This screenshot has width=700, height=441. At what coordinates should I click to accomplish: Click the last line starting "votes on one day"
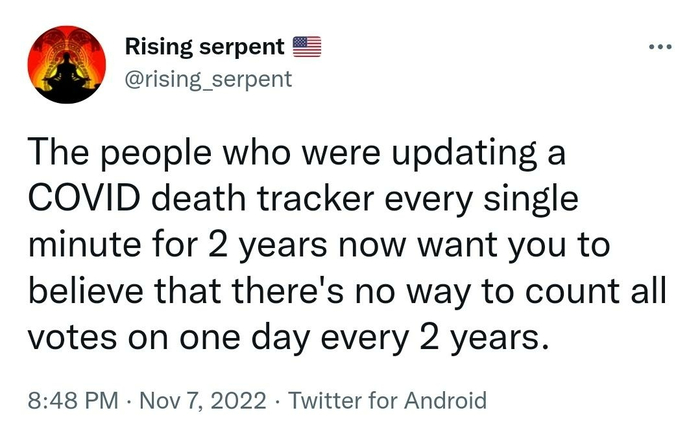coord(290,337)
